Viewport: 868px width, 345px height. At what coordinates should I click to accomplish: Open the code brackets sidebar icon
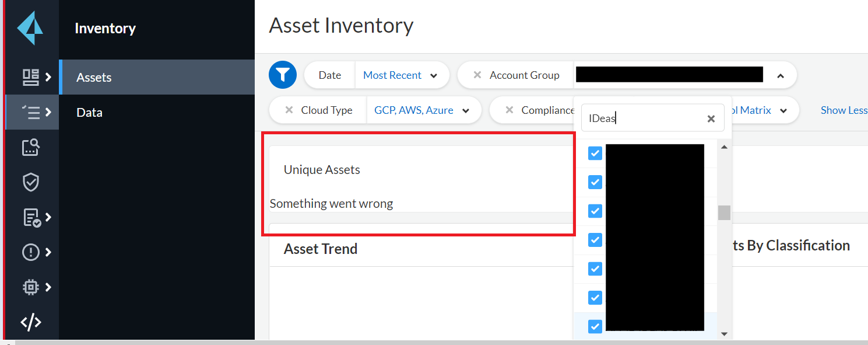[x=30, y=322]
